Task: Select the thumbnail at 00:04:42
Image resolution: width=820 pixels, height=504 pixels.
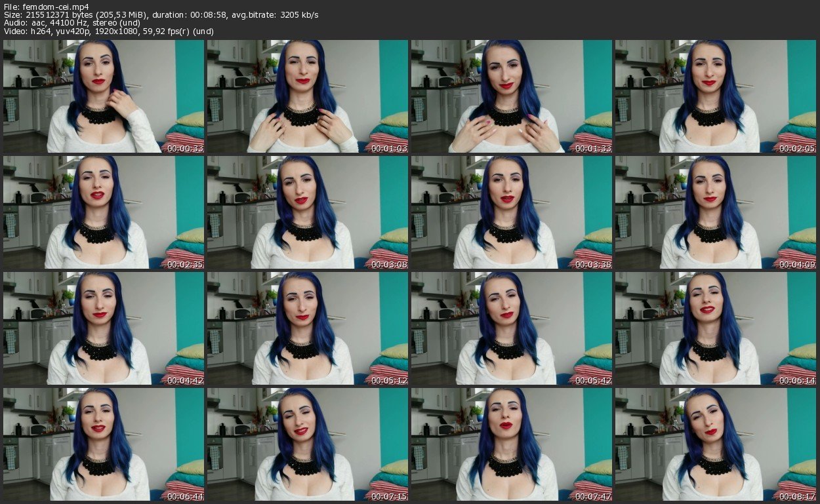Action: [104, 328]
